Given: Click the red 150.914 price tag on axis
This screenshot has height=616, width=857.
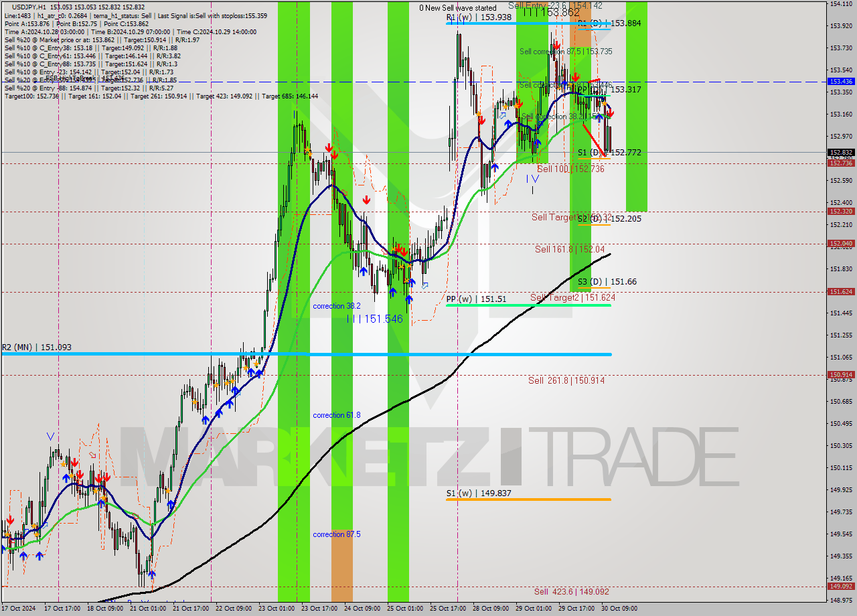Looking at the screenshot, I should [841, 375].
